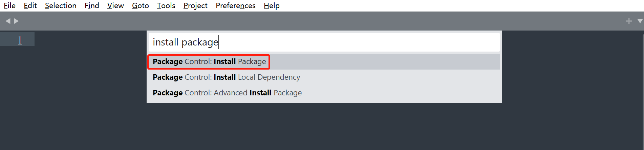Open the Tools menu
644x150 pixels.
point(166,6)
